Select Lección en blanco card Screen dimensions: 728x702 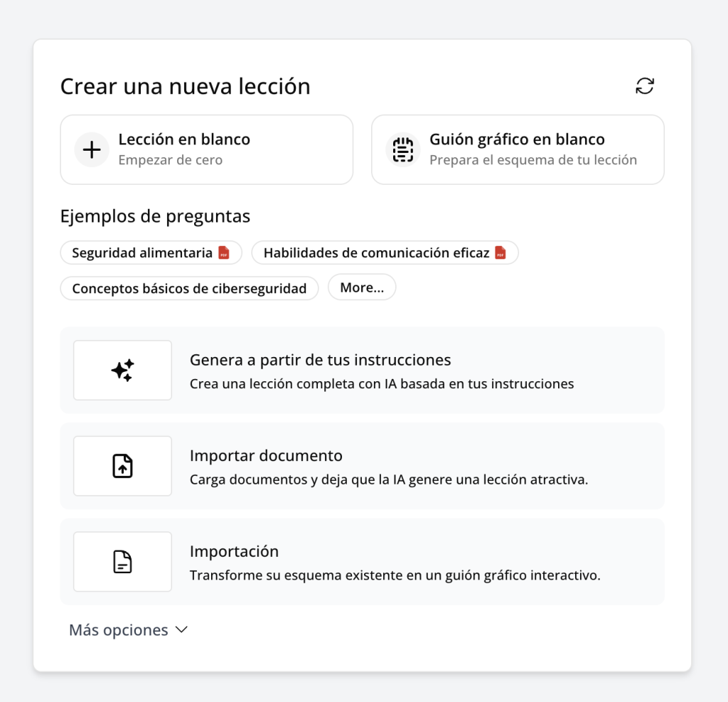pyautogui.click(x=206, y=149)
